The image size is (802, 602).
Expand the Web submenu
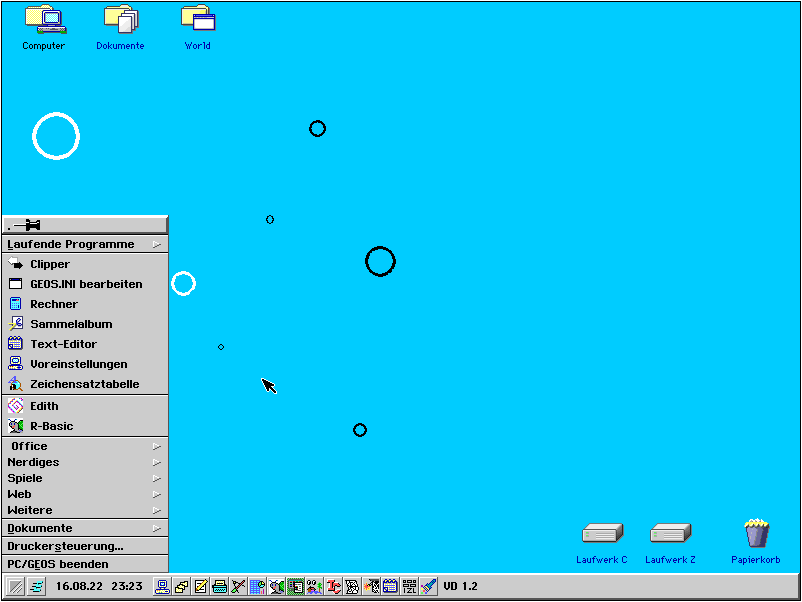(x=85, y=495)
